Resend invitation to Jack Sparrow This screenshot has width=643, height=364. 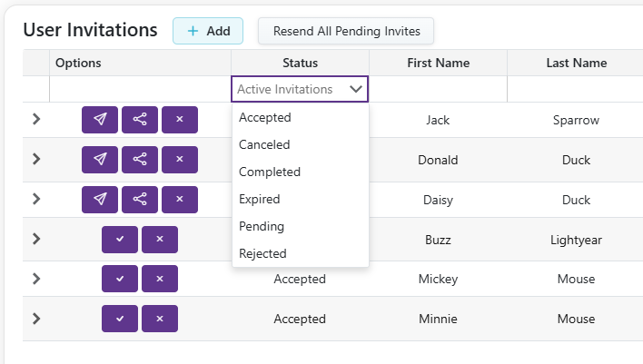[x=100, y=120]
